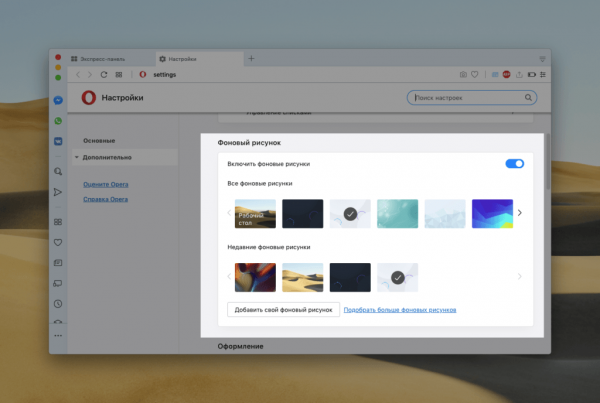
Task: Click the address bar showing settings
Action: coord(295,75)
